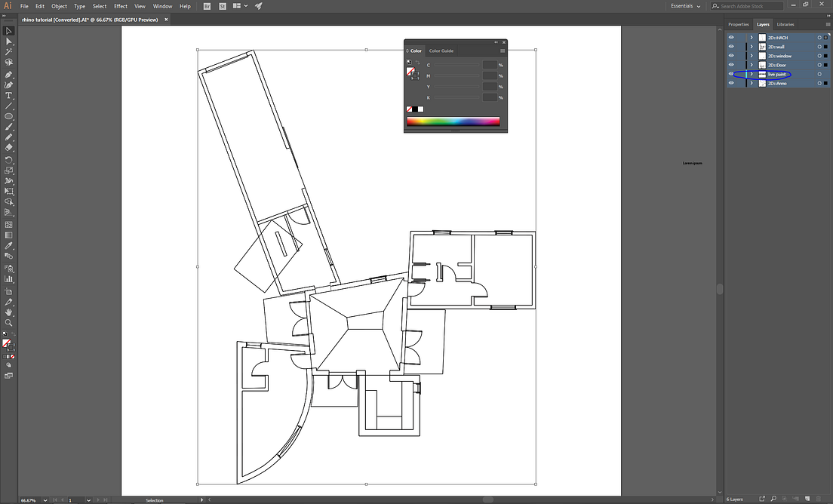Select the Ellipse tool
This screenshot has height=504, width=833.
[x=8, y=116]
